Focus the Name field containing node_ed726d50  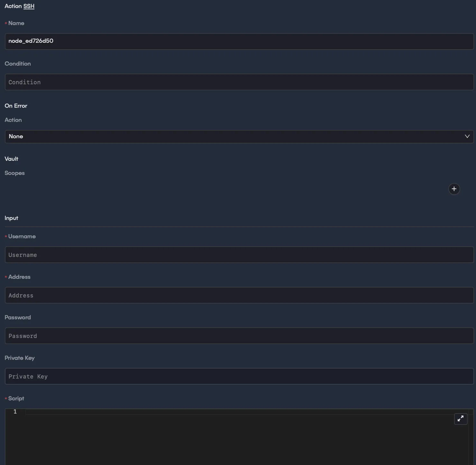[x=239, y=41]
